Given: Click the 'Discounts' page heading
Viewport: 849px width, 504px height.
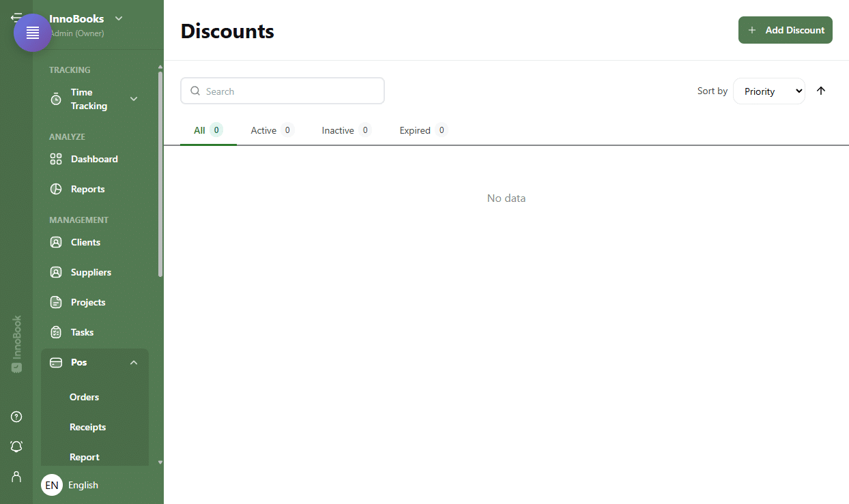Looking at the screenshot, I should pyautogui.click(x=227, y=31).
